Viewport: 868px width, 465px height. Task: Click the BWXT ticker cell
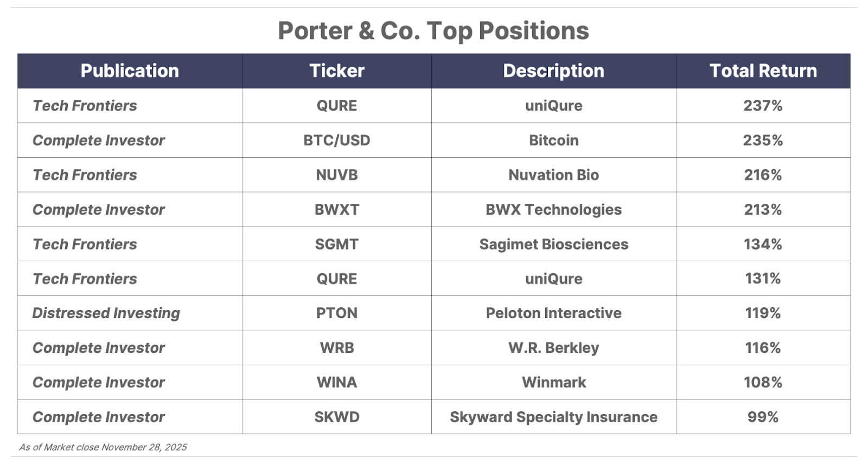pos(337,210)
